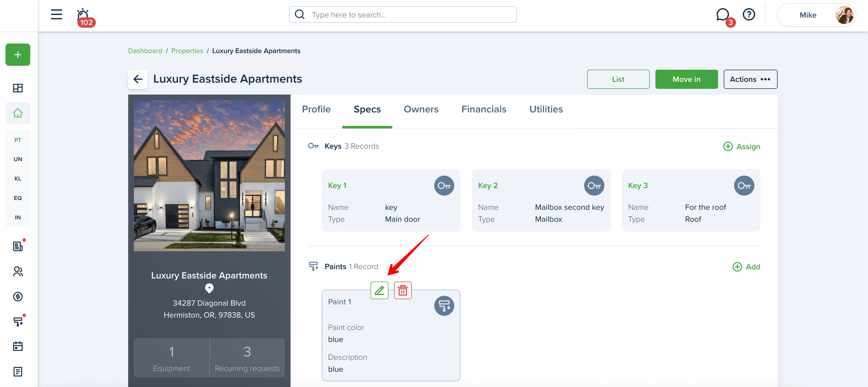Image resolution: width=868 pixels, height=387 pixels.
Task: Click the back arrow button
Action: (138, 79)
